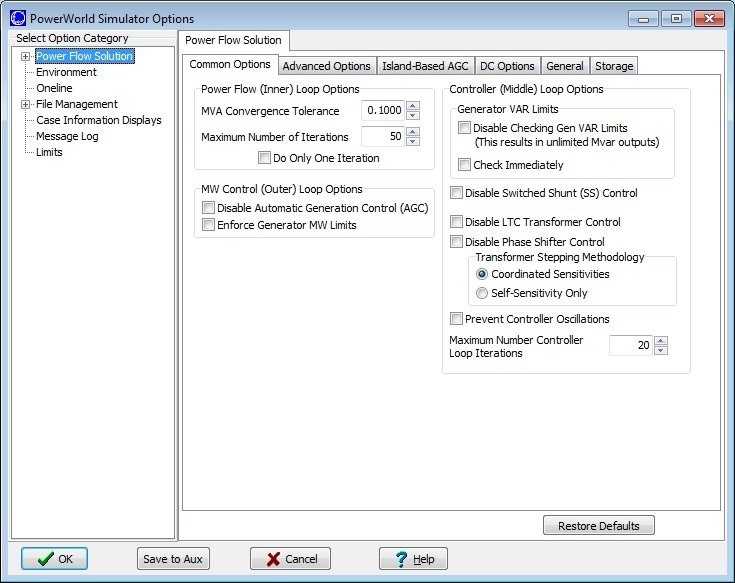Enable Do Only One Iteration checkbox
Screen dimensions: 735x583
264,157
